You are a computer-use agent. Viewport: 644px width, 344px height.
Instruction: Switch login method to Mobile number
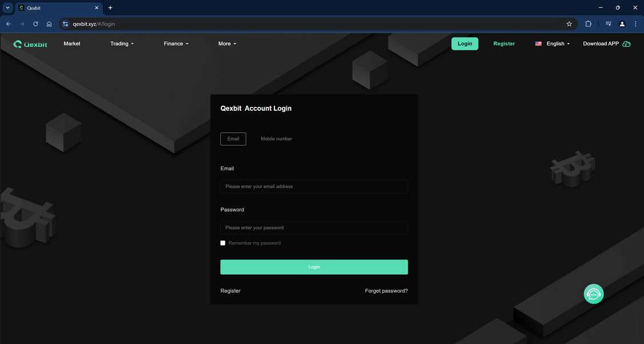click(276, 138)
